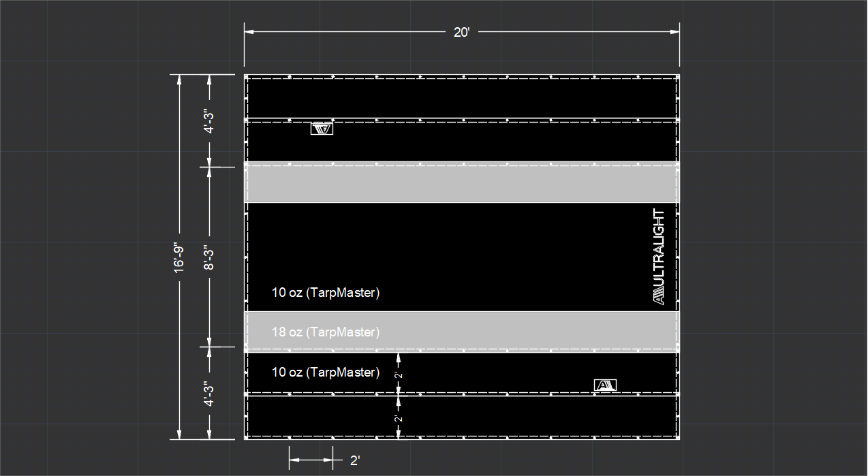Select the 4'-3" dimension text nearest the horizontal 2' dimension
868x476 pixels.
209,394
